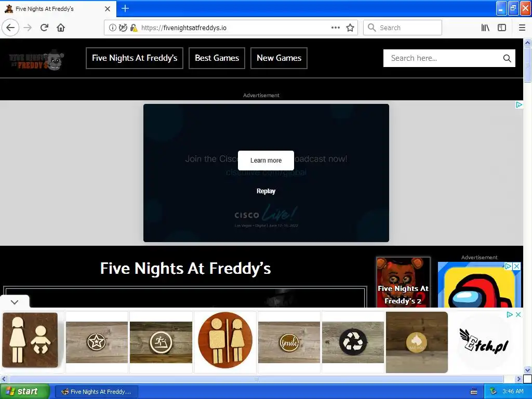The width and height of the screenshot is (532, 399).
Task: Close the bottom Etch.pl ad strip
Action: pos(518,314)
